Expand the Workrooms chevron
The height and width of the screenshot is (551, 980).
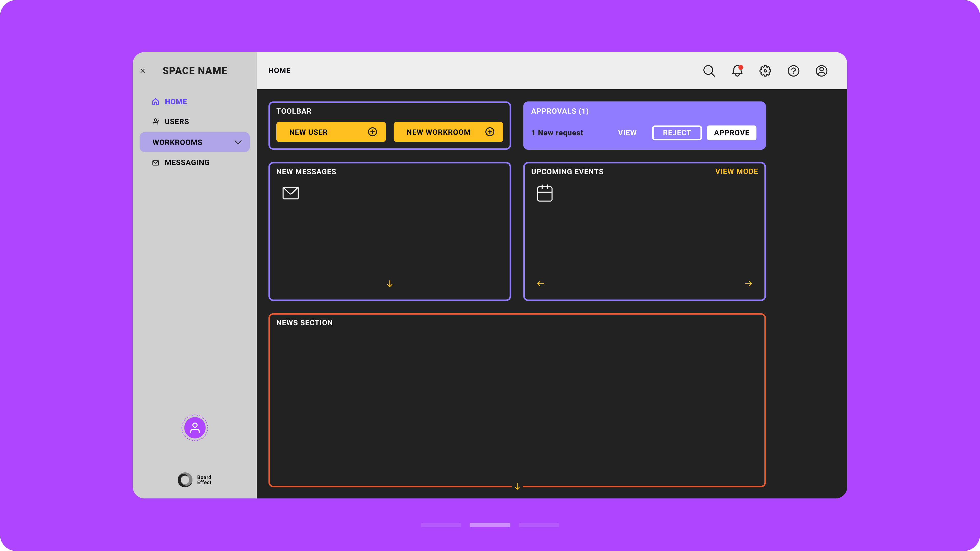(x=238, y=142)
